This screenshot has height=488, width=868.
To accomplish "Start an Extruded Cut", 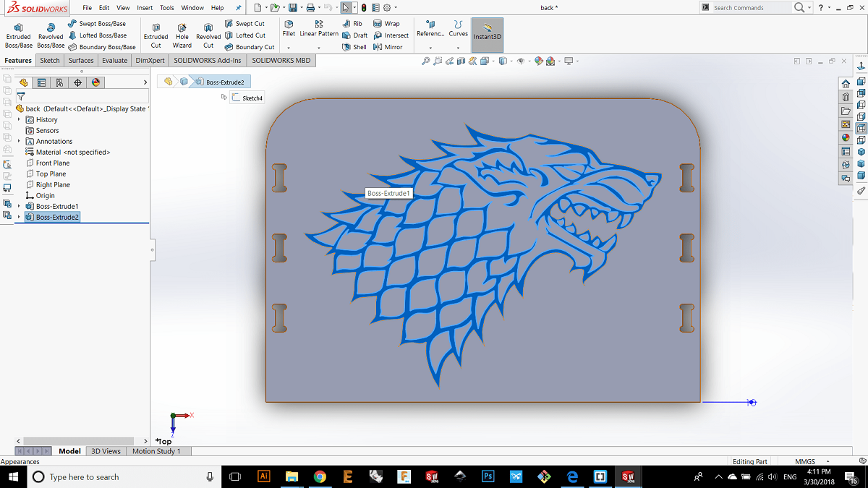I will click(156, 35).
